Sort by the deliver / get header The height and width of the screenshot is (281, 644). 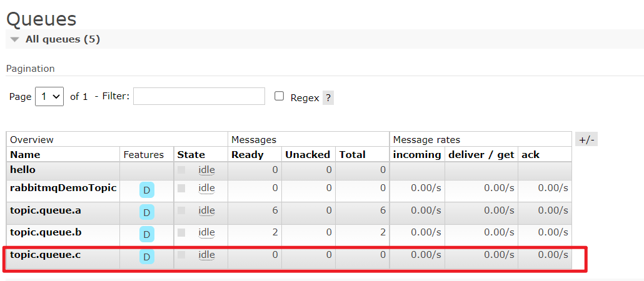point(481,155)
